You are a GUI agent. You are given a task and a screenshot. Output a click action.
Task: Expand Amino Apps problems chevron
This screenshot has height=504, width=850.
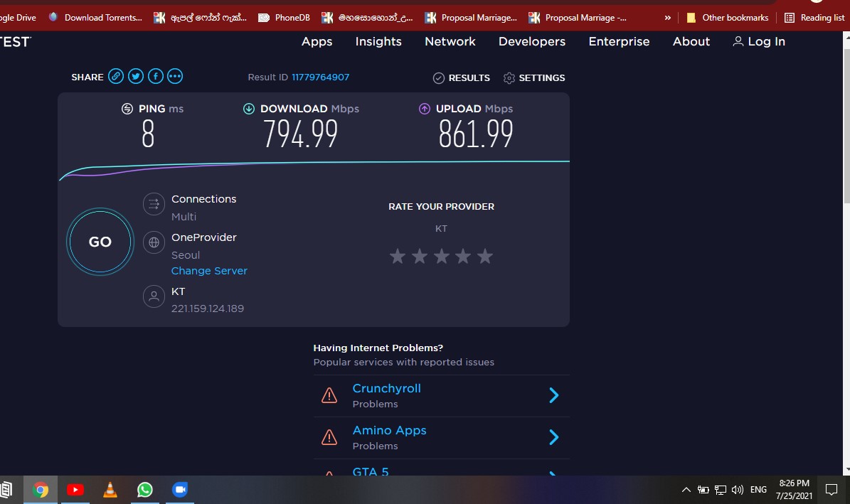point(553,436)
